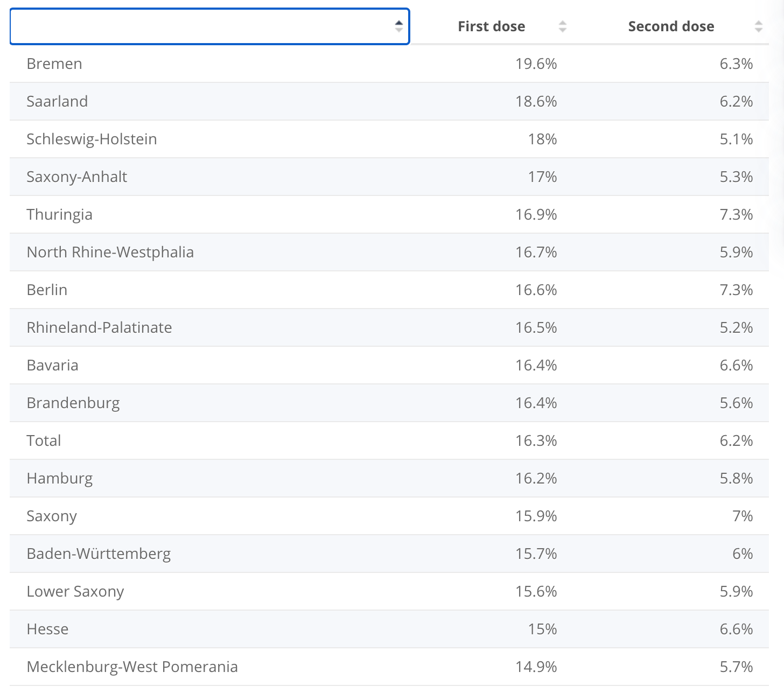Click Hesse's first dose value 15%

pyautogui.click(x=542, y=629)
